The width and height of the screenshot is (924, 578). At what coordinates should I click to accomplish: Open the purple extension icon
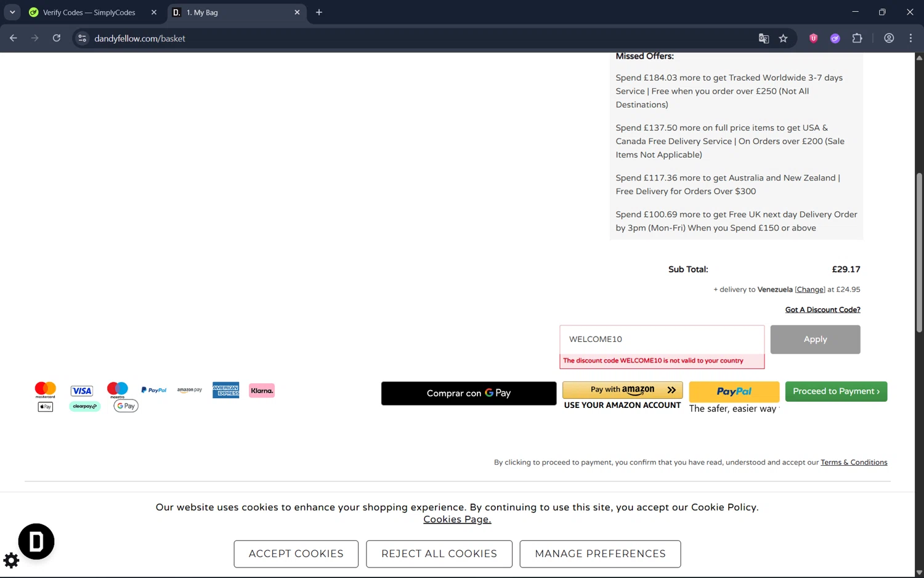click(x=835, y=38)
